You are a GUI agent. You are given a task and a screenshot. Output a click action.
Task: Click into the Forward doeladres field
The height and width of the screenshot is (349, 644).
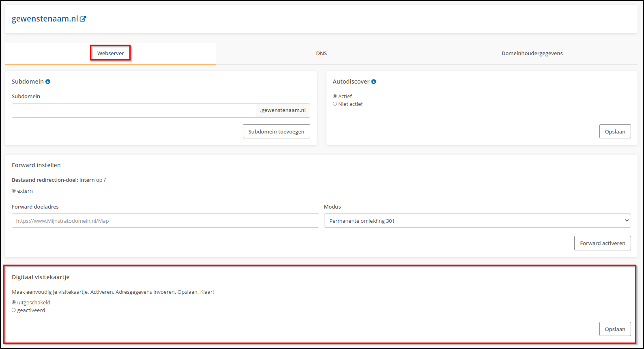coord(165,221)
